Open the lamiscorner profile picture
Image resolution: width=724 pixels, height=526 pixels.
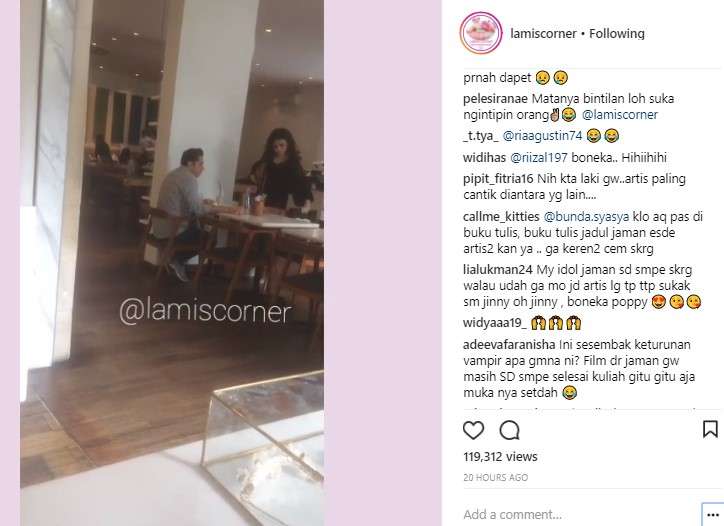[x=481, y=33]
